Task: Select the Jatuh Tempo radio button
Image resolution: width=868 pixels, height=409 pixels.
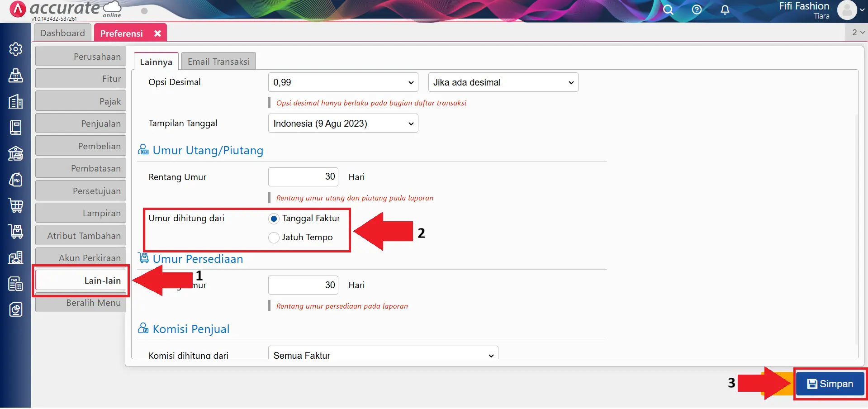Action: 274,238
